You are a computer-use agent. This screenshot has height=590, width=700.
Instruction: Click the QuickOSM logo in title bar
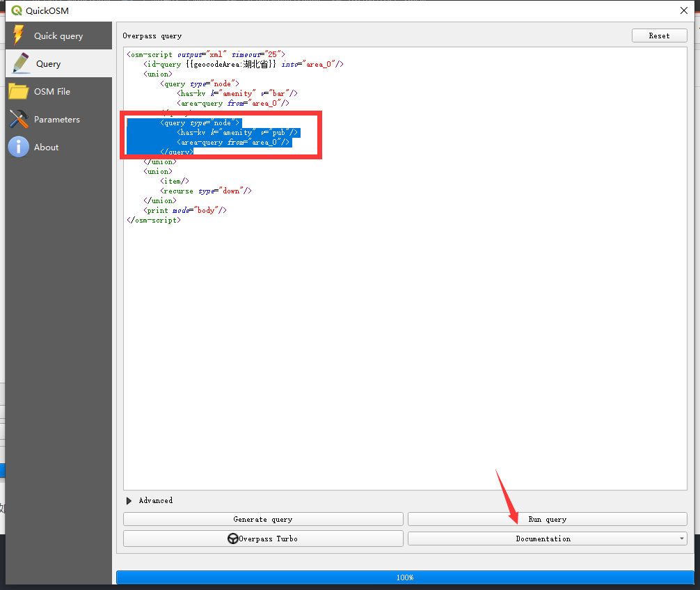point(17,10)
